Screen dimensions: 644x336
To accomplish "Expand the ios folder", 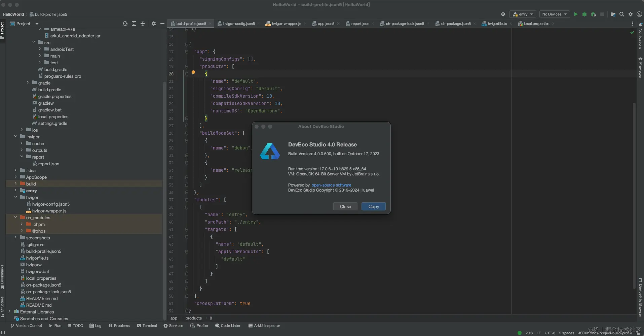I will (22, 130).
